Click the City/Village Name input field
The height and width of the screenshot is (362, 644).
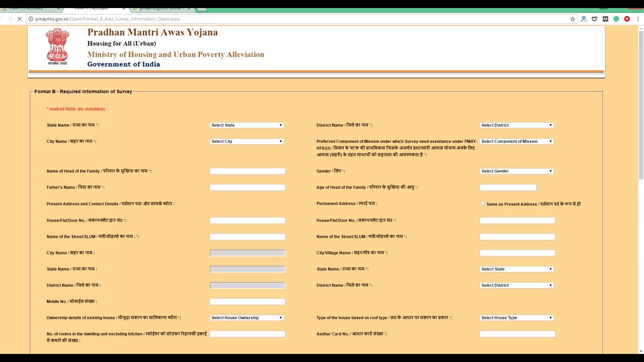click(517, 253)
